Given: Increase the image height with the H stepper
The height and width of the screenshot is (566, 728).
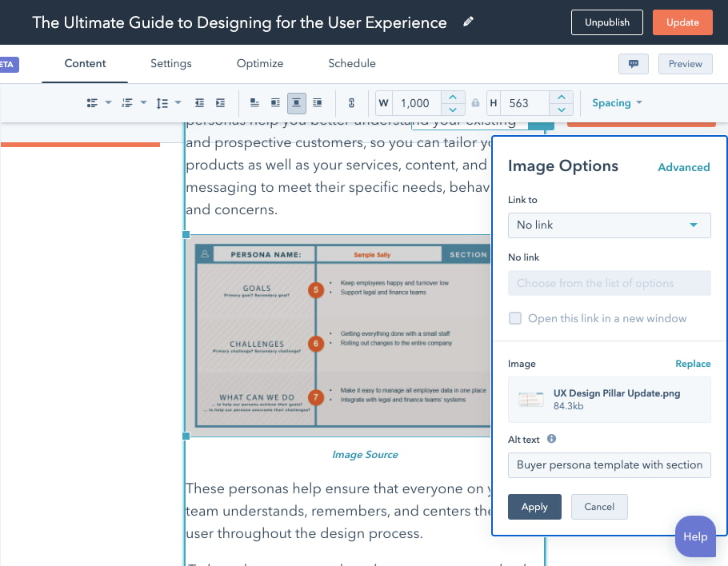Looking at the screenshot, I should (561, 97).
